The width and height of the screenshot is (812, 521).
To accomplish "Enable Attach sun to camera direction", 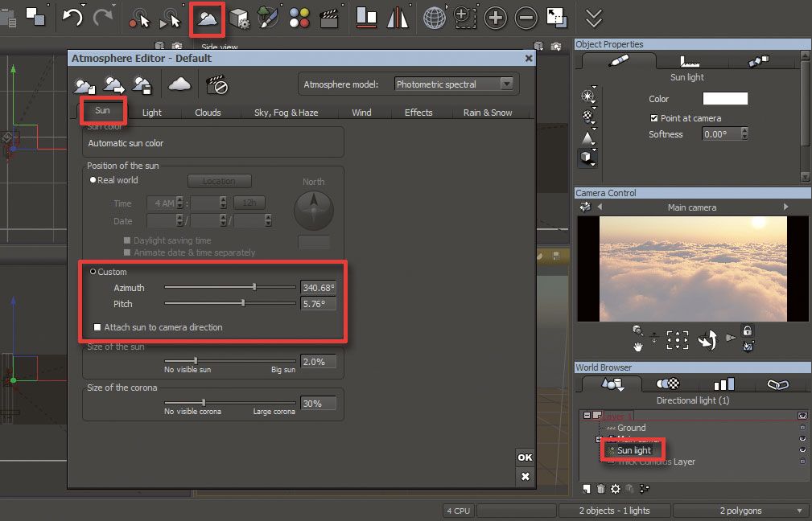I will (x=97, y=327).
